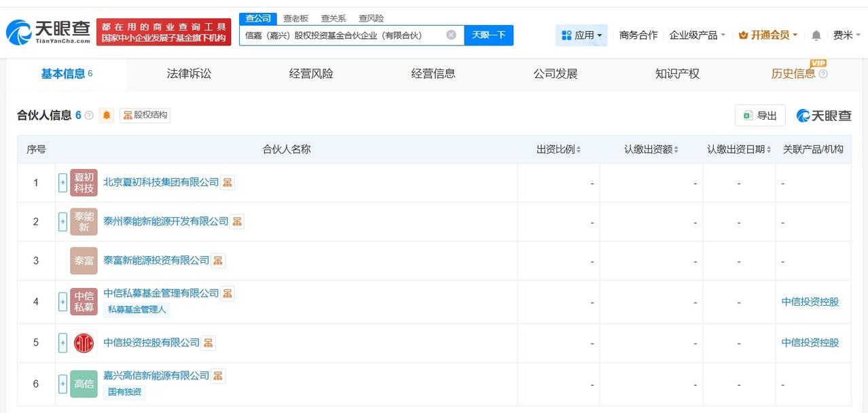The image size is (868, 413).
Task: Open 开通会员 membership dropdown
Action: [768, 35]
